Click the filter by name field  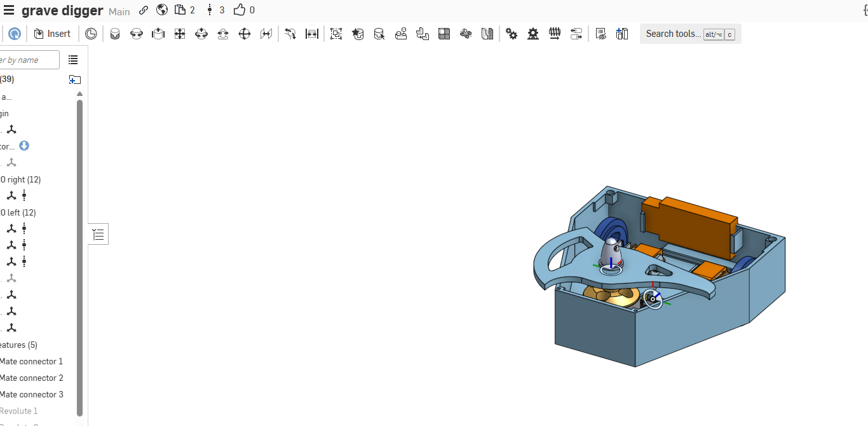[x=29, y=60]
